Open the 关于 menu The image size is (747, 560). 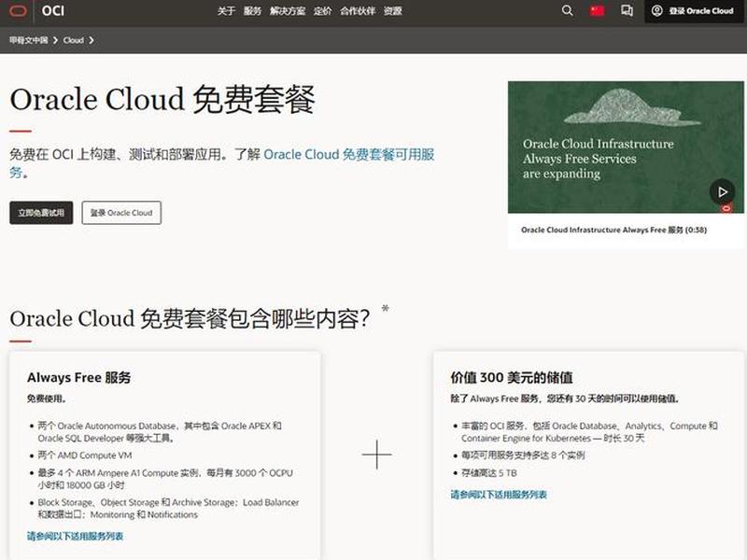point(226,11)
